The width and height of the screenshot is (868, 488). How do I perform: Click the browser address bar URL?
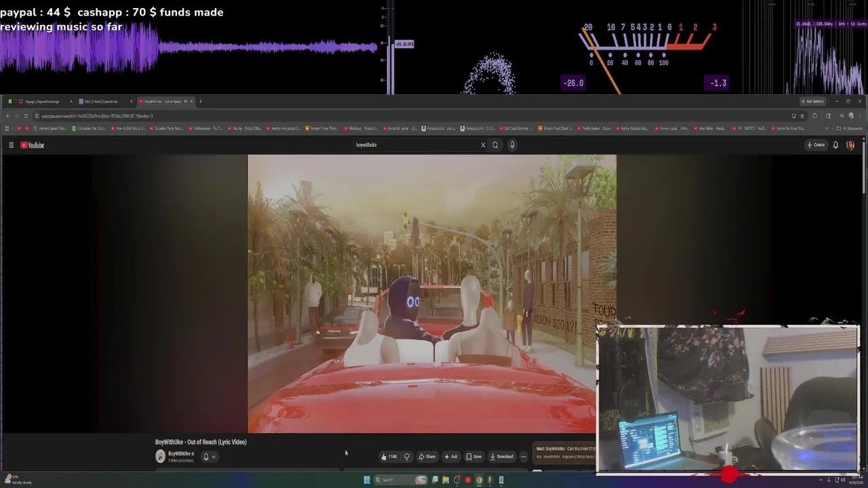97,116
